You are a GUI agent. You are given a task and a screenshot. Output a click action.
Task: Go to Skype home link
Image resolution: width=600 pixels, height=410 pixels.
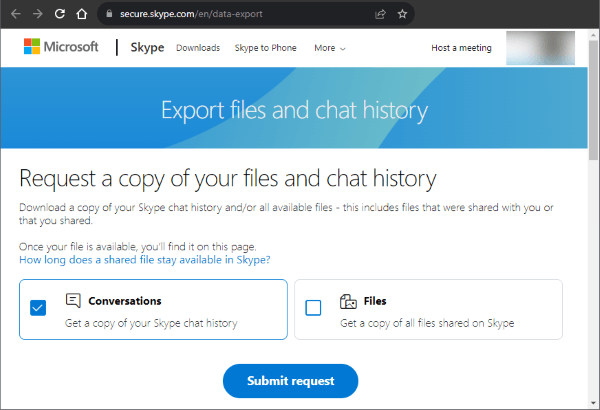click(x=147, y=47)
